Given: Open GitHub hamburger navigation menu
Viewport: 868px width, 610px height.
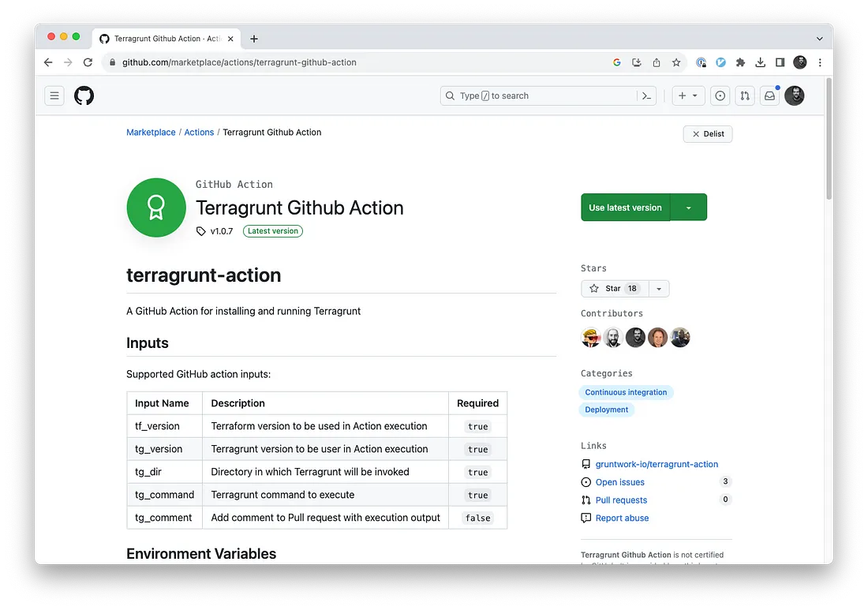Looking at the screenshot, I should (54, 95).
